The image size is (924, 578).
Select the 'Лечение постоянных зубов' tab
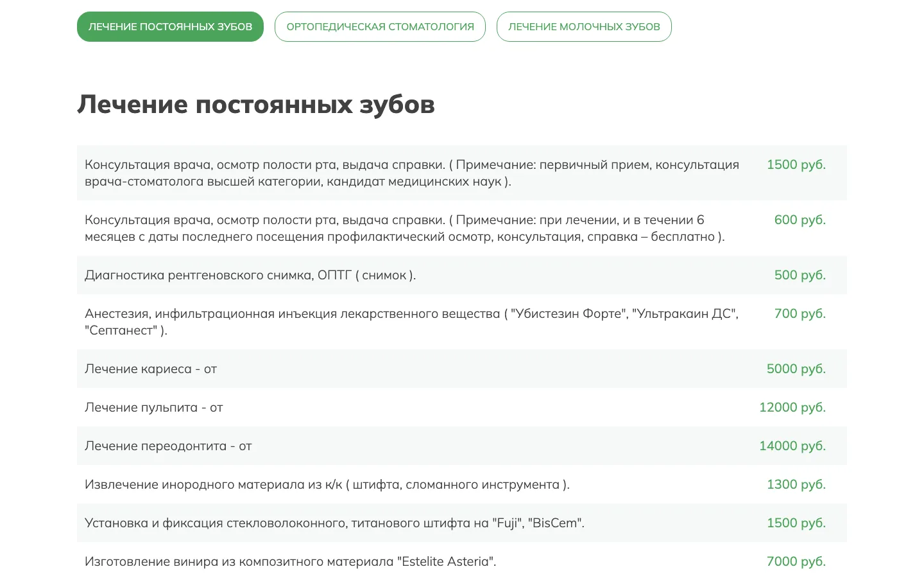(x=170, y=26)
